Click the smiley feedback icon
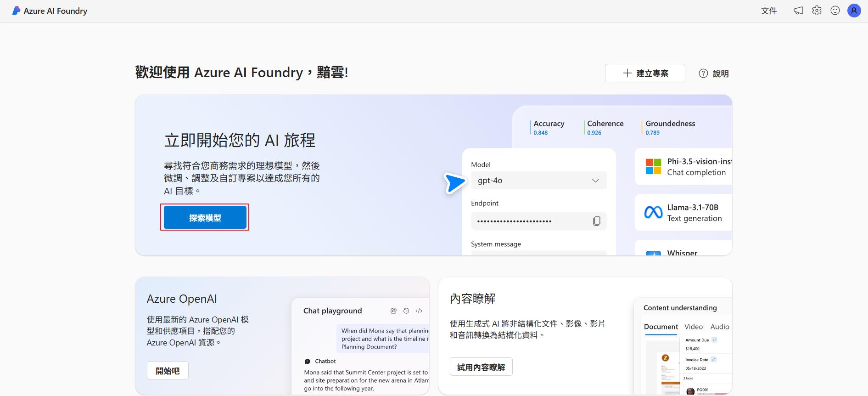This screenshot has width=868, height=396. pos(835,11)
